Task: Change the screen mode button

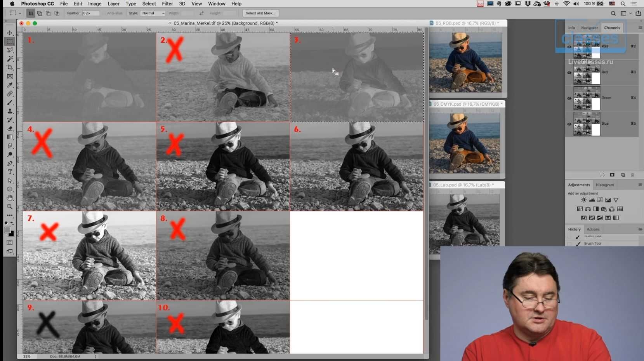Action: click(10, 251)
